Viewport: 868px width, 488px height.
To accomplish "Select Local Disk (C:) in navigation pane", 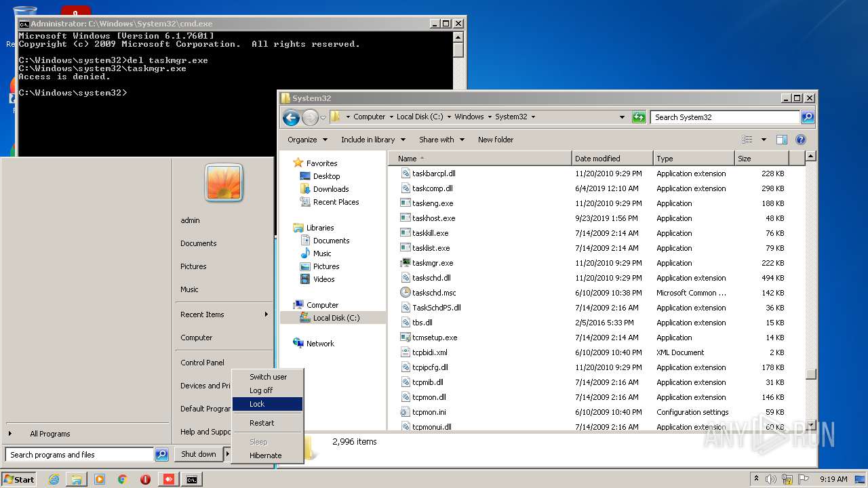I will (336, 318).
